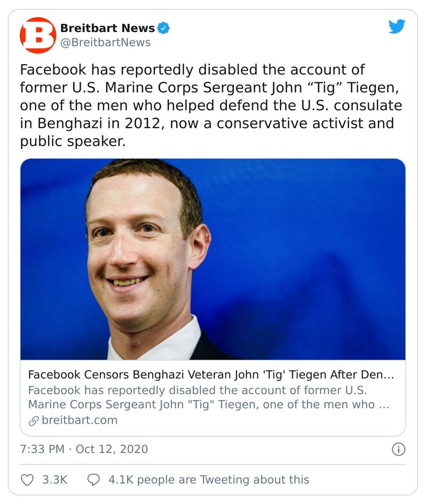Click the 7:33 PM time

tap(42, 449)
